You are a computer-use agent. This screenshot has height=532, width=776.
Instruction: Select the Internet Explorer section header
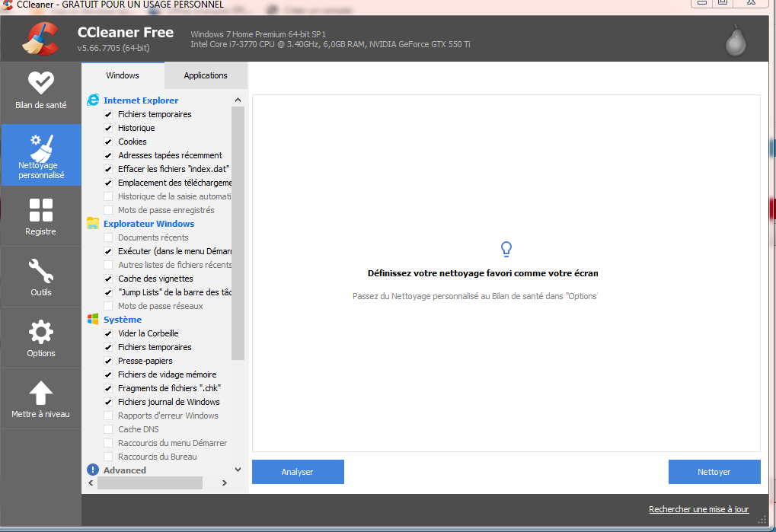click(141, 100)
